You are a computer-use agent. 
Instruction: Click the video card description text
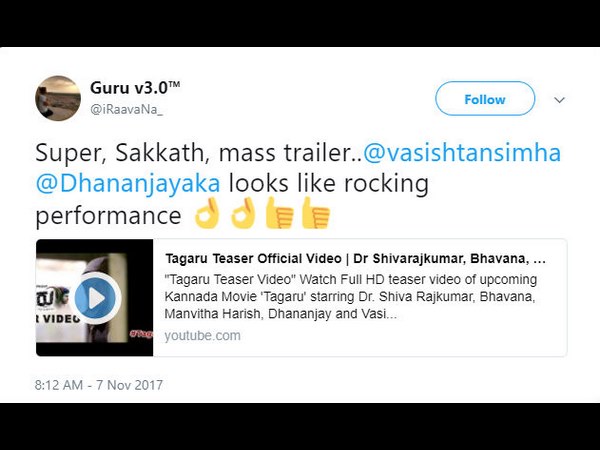pos(351,297)
